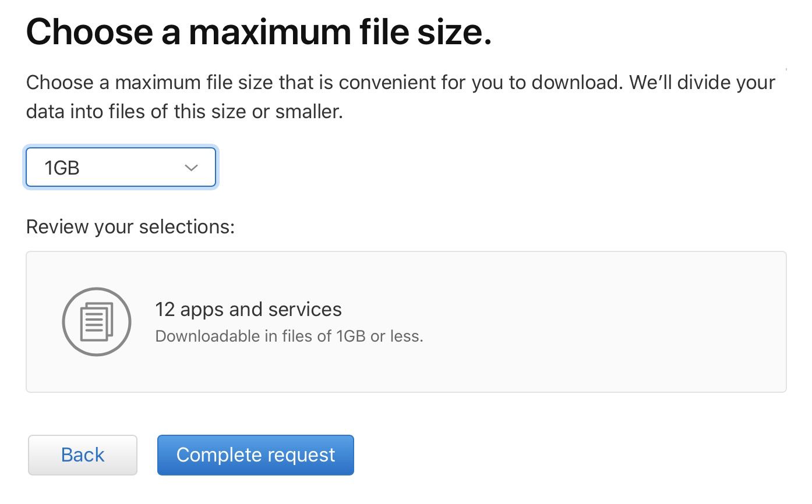Click the 1GB value in the selector
This screenshot has height=504, width=812.
tap(60, 167)
